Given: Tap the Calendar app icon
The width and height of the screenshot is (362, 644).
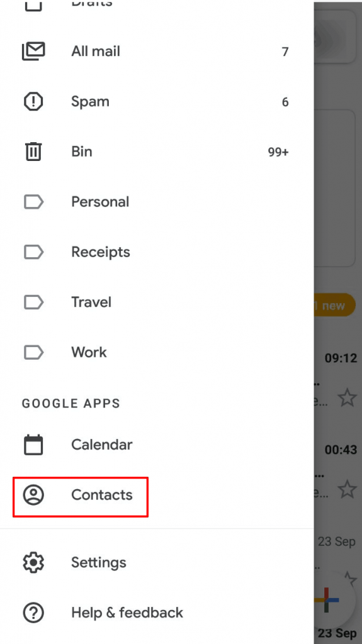Looking at the screenshot, I should tap(33, 445).
